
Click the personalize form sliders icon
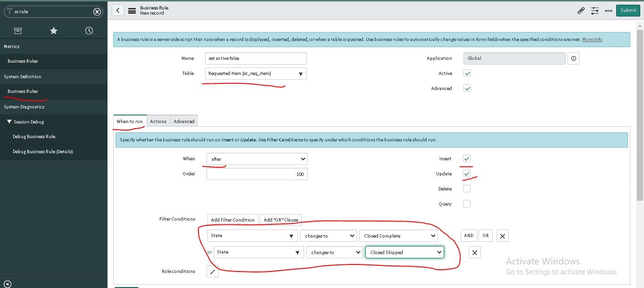594,10
